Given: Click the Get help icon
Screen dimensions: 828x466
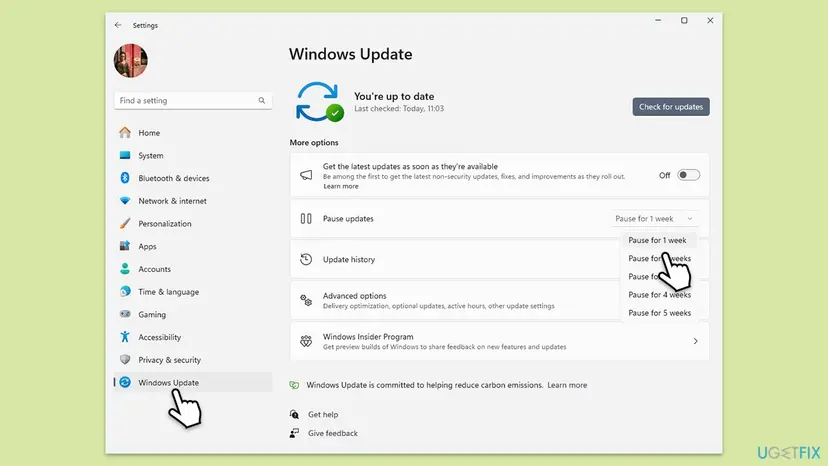Looking at the screenshot, I should click(x=294, y=414).
